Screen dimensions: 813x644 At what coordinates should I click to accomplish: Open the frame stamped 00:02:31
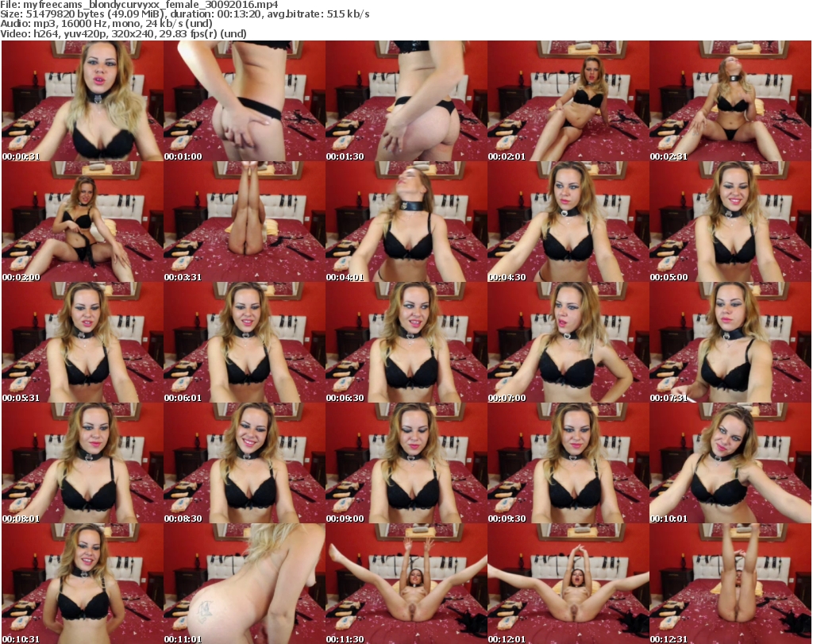(x=730, y=101)
